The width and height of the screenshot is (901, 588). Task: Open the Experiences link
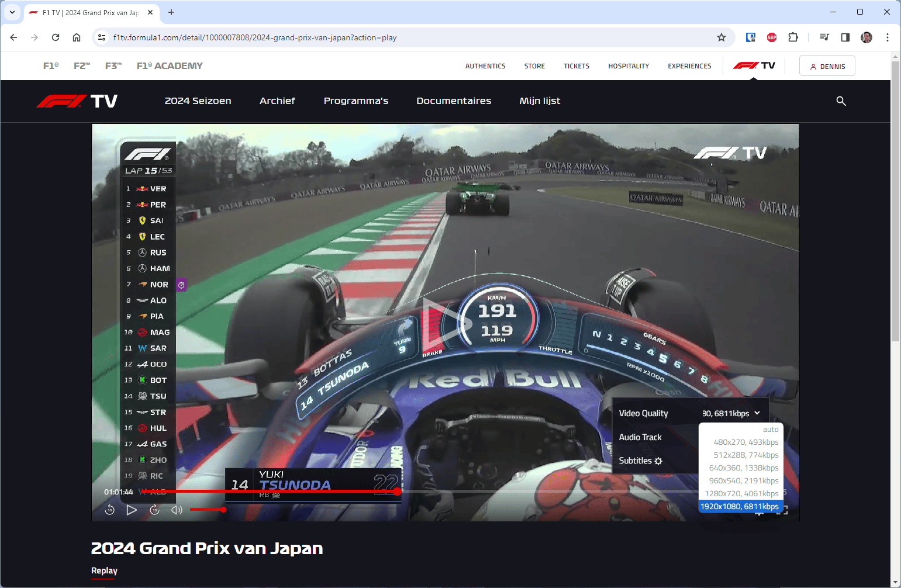[689, 66]
